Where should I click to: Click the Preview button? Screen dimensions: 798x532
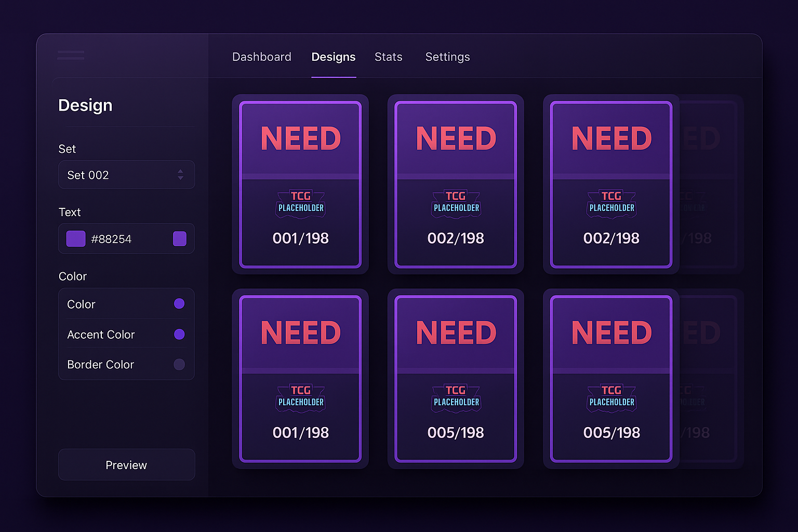[126, 464]
